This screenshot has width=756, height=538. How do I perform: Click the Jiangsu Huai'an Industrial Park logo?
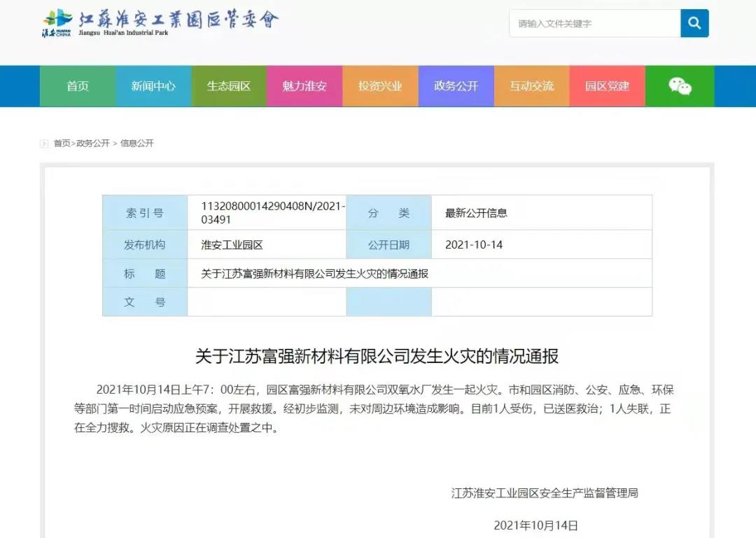pyautogui.click(x=160, y=23)
